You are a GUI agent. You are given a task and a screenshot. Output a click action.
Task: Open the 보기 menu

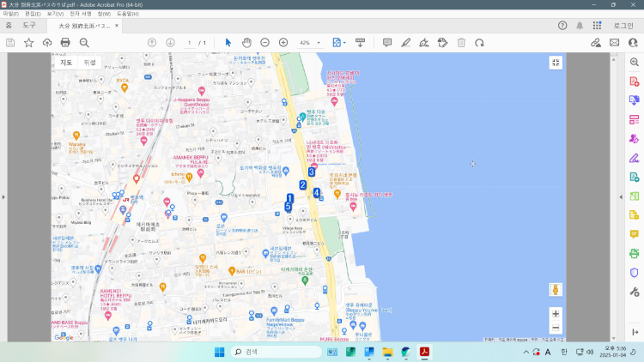click(55, 14)
